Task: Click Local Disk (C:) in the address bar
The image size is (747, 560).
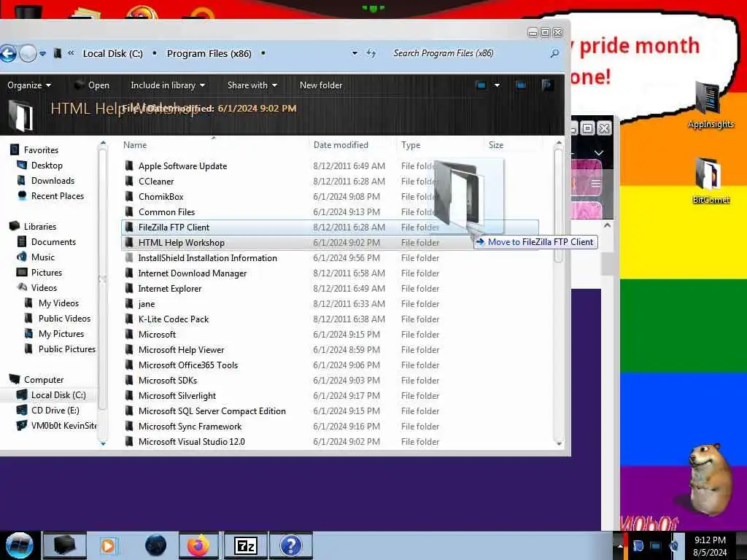Action: (113, 54)
